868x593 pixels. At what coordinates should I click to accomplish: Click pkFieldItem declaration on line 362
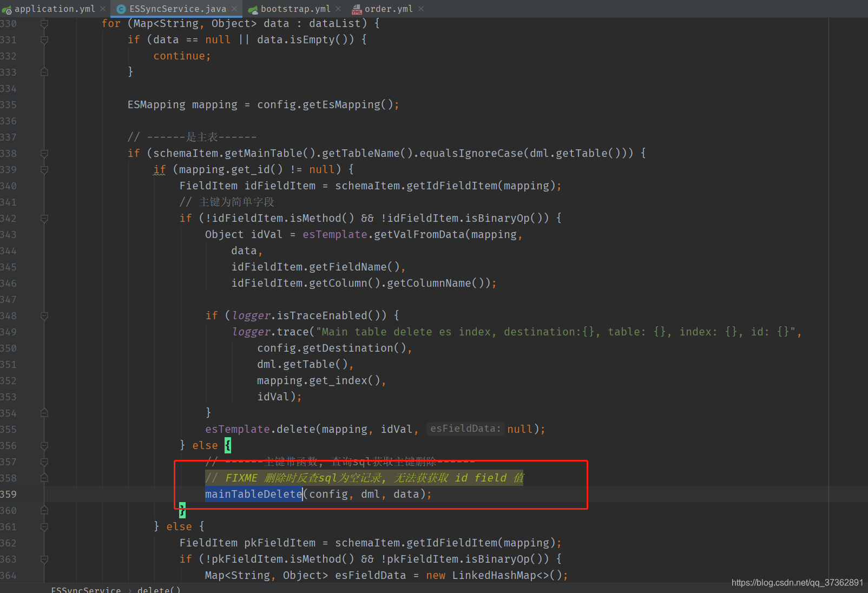[x=247, y=543]
